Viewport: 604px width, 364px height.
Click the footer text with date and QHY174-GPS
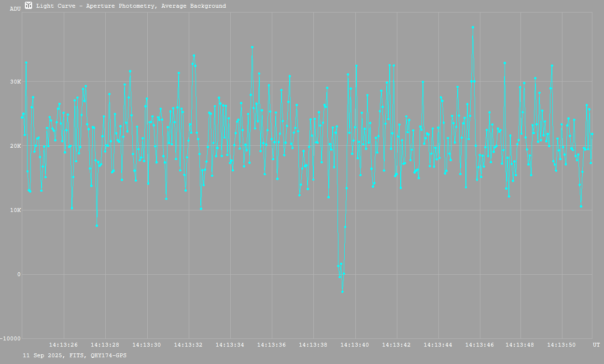75,355
